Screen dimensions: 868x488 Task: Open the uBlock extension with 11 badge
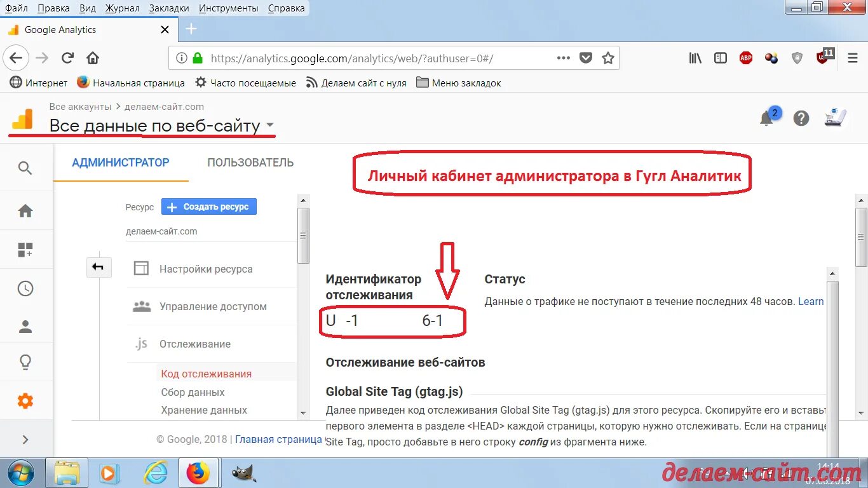pos(824,57)
